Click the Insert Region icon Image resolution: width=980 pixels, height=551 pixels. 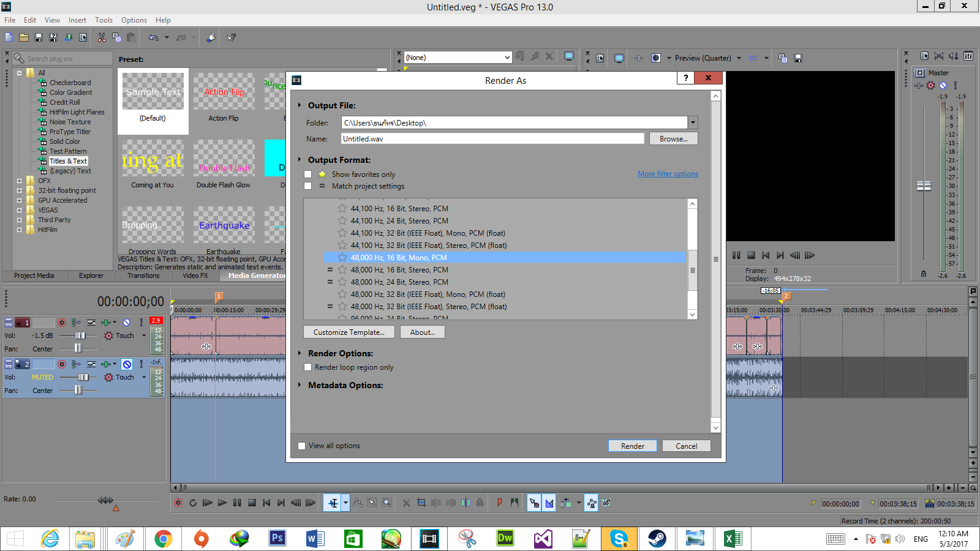pyautogui.click(x=514, y=503)
